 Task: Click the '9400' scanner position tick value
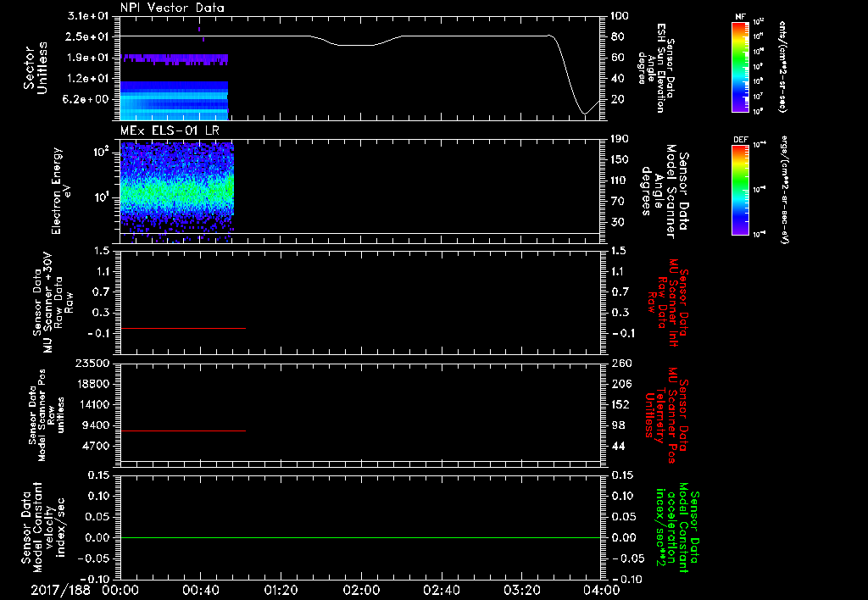pos(97,425)
